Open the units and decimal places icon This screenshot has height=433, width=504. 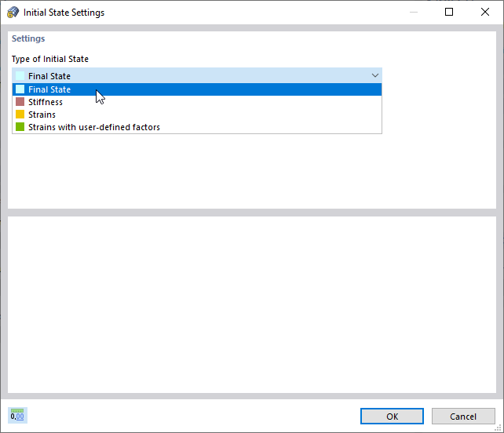coord(17,416)
